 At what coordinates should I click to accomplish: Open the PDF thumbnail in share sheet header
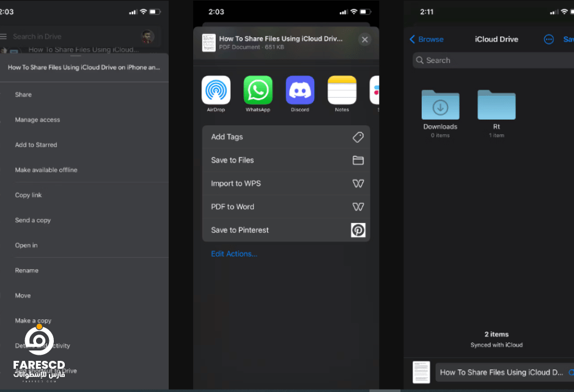pyautogui.click(x=209, y=43)
